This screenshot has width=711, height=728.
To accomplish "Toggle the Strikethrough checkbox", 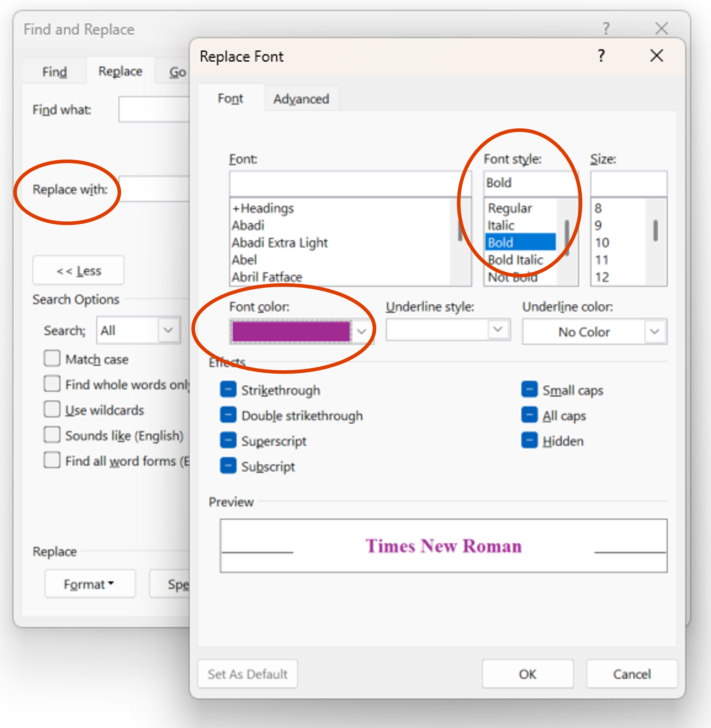I will point(228,389).
